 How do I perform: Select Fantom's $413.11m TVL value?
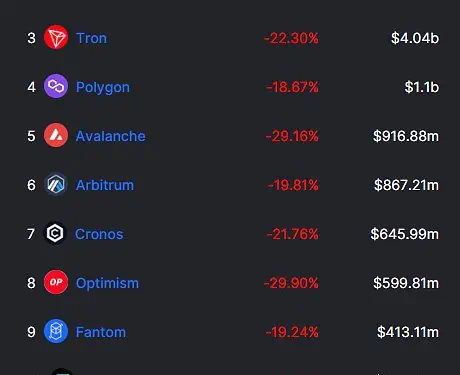408,332
